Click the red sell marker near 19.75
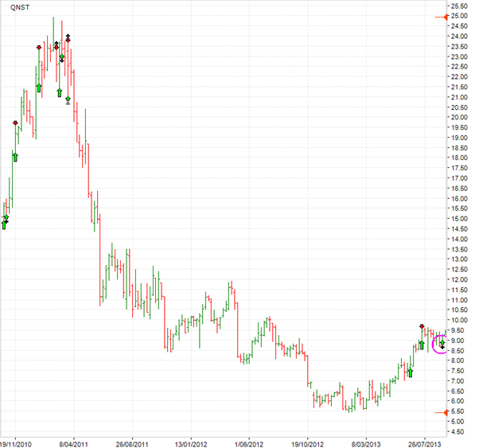 15,123
